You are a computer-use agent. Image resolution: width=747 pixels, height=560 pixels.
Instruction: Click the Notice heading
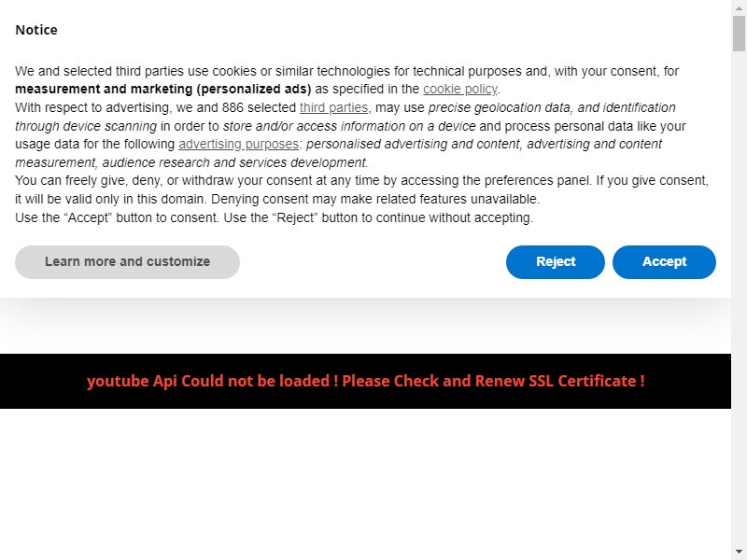pos(36,30)
